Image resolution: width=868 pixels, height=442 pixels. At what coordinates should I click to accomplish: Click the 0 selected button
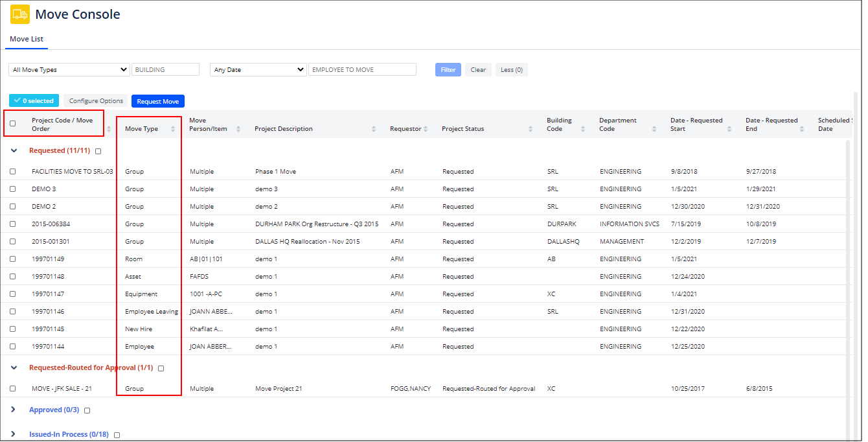pyautogui.click(x=34, y=101)
